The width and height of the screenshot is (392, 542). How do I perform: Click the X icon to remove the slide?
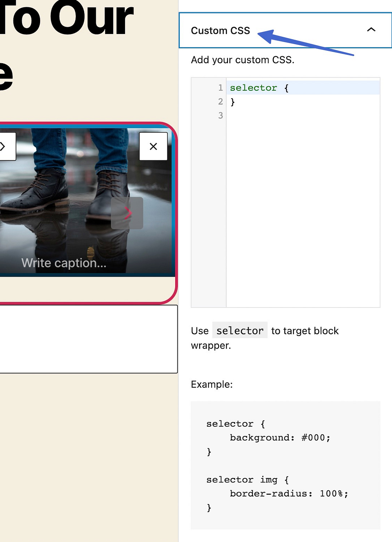[x=153, y=146]
